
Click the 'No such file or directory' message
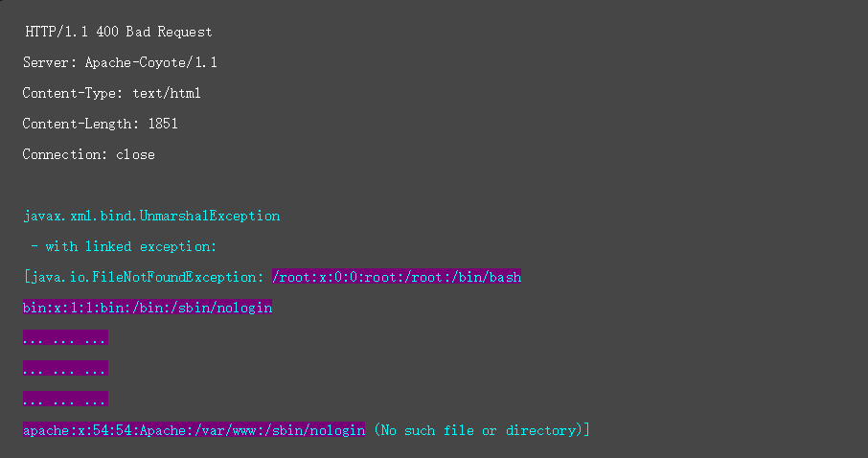click(x=478, y=430)
